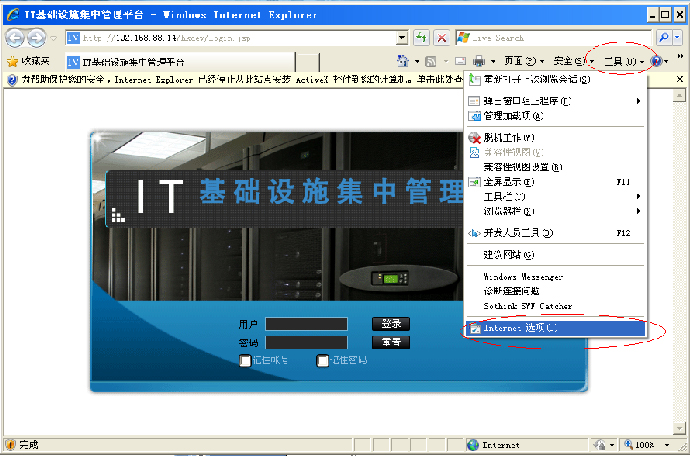This screenshot has height=456, width=690.
Task: Click the browser Back arrow button
Action: coord(15,38)
